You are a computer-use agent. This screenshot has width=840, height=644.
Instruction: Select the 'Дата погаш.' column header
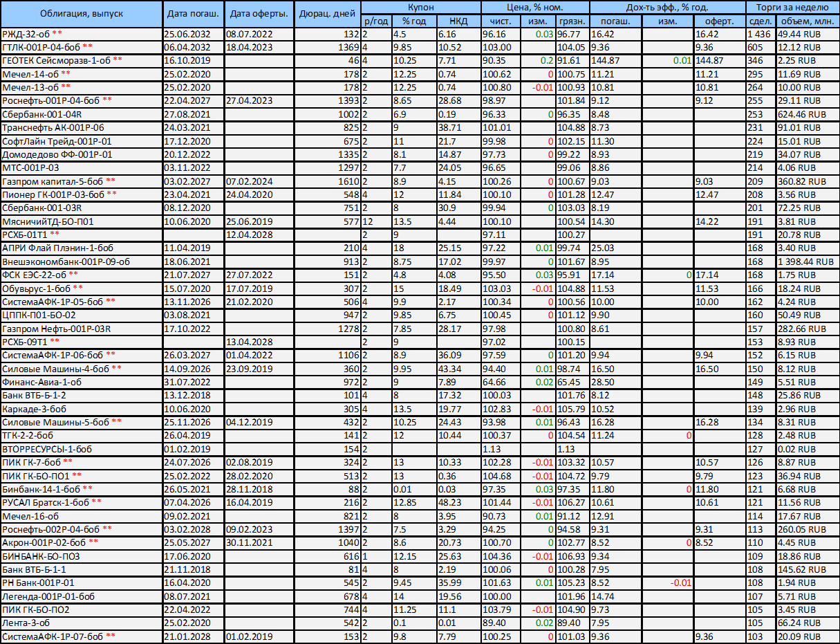tap(193, 14)
